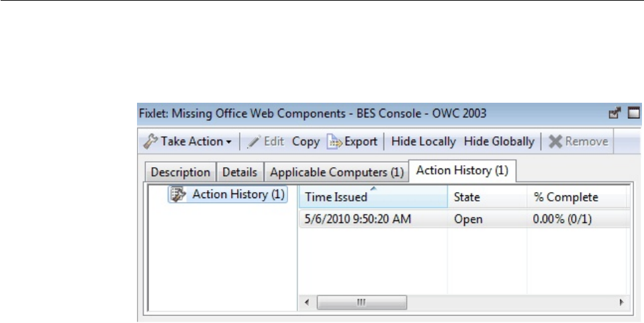The image size is (644, 323).
Task: Click the % Complete column header
Action: click(x=565, y=197)
